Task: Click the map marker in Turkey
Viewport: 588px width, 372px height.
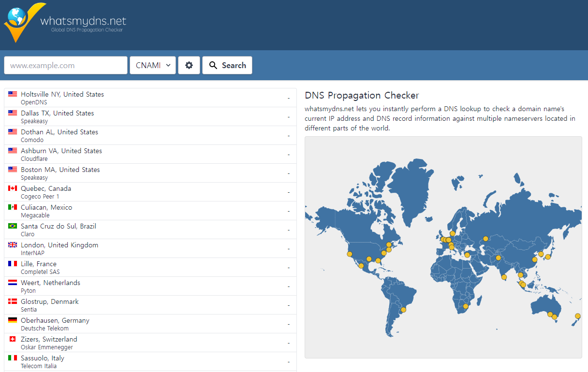Action: [467, 255]
